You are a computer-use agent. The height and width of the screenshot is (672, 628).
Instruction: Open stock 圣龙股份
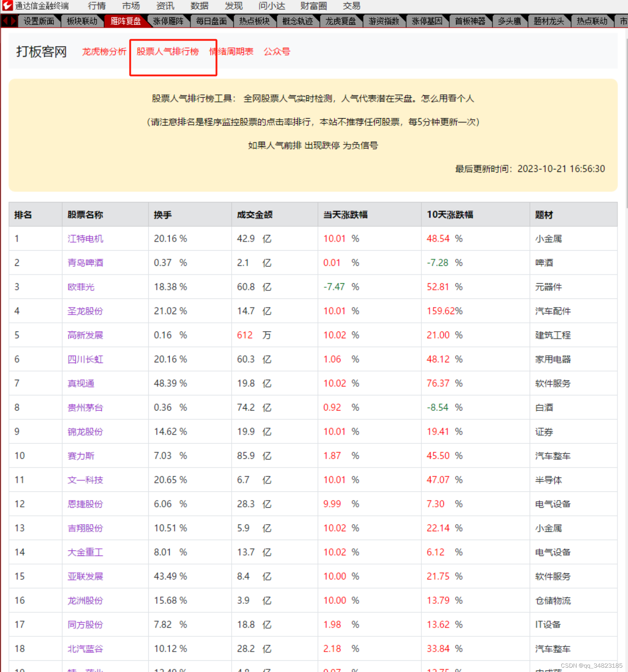[x=85, y=311]
